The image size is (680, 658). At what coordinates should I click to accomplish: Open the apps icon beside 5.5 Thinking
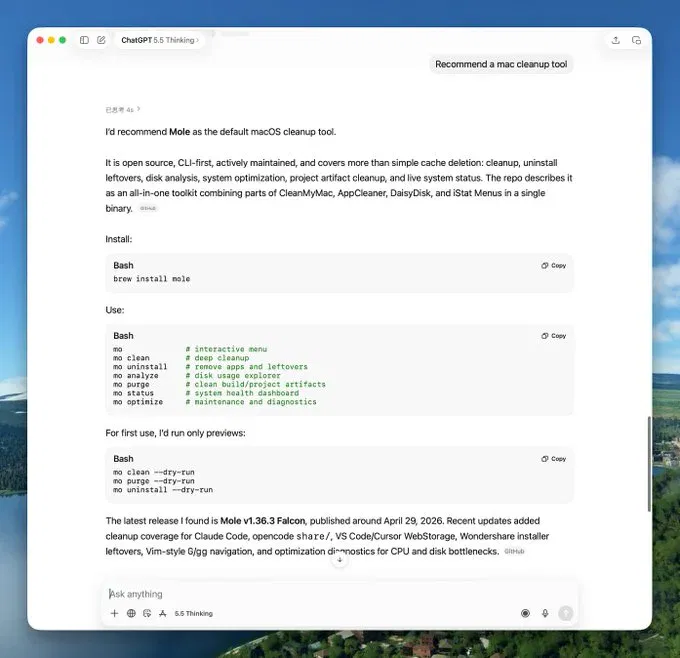click(163, 613)
